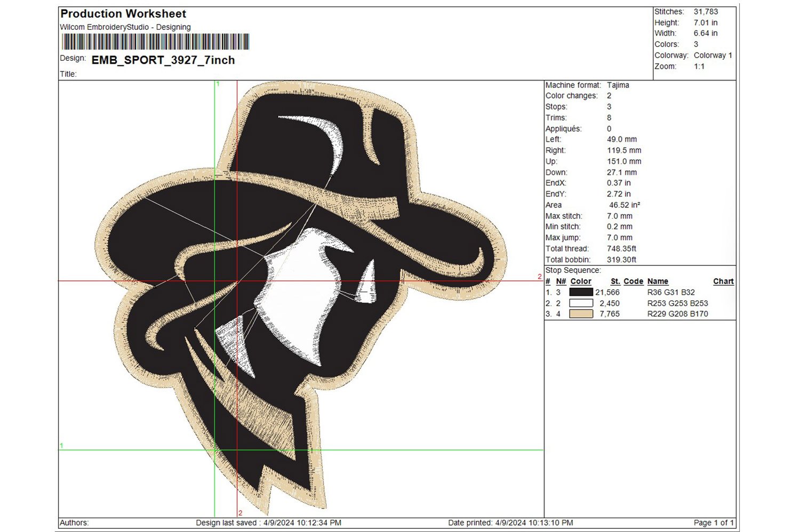
Task: Select the Down value "27.1 mm"
Action: [x=622, y=173]
